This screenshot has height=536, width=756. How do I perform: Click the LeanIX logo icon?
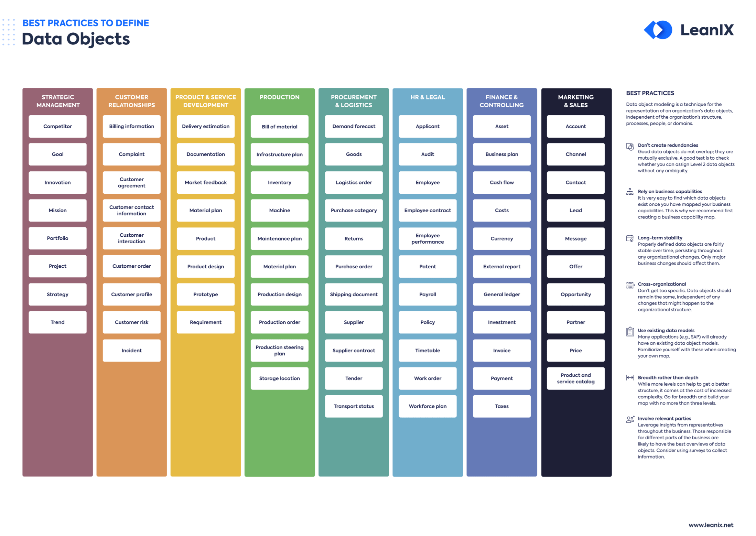[657, 30]
